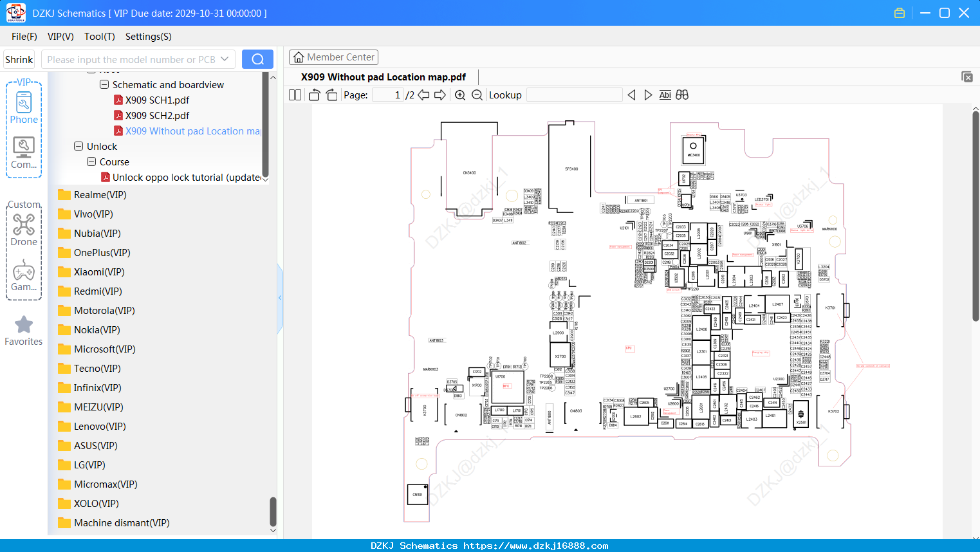The image size is (980, 552).
Task: Open the Realme(VIP) folder
Action: point(92,195)
